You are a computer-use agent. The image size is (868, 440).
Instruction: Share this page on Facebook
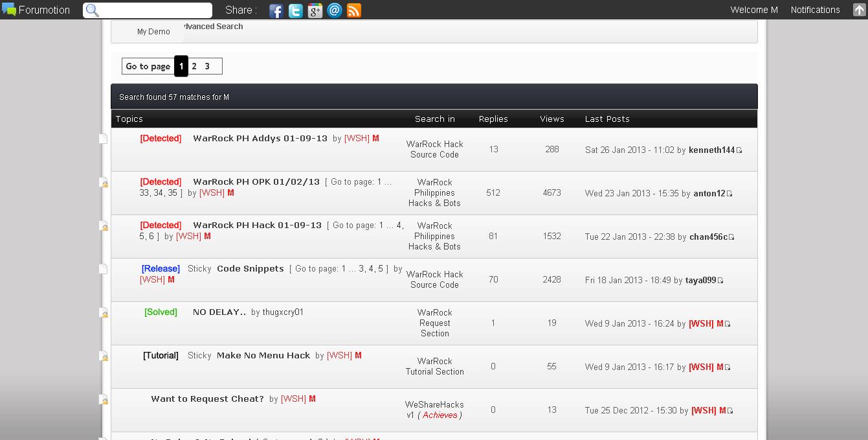(x=276, y=10)
